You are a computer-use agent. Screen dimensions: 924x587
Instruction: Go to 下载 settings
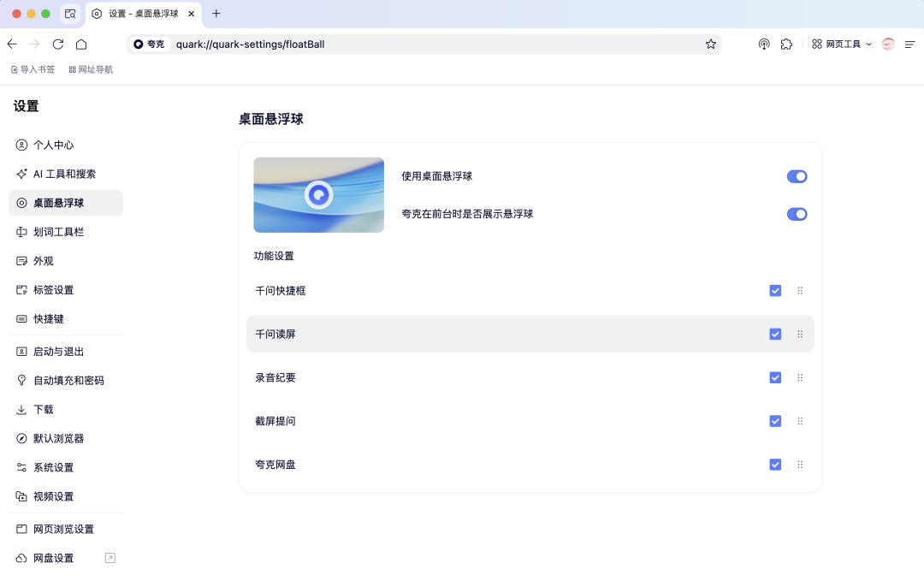[66, 410]
